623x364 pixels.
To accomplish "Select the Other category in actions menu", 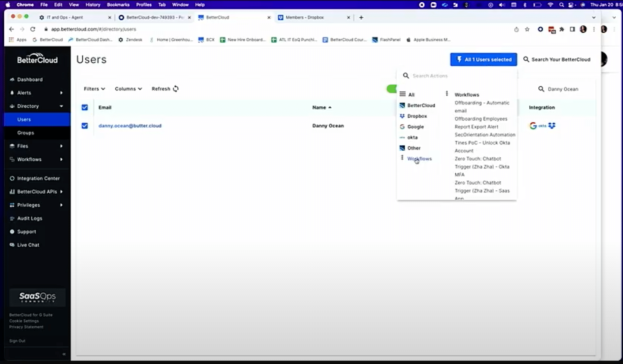I will [x=410, y=148].
